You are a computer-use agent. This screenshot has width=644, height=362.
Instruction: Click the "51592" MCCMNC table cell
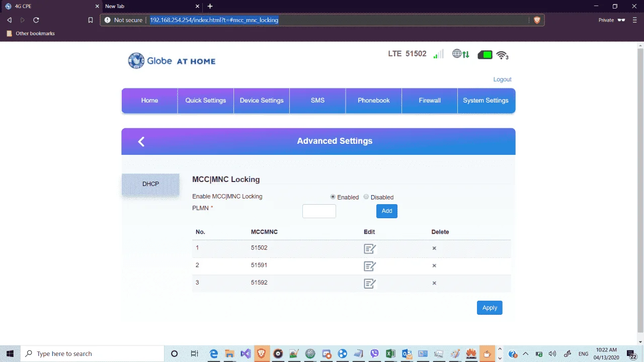(x=259, y=283)
